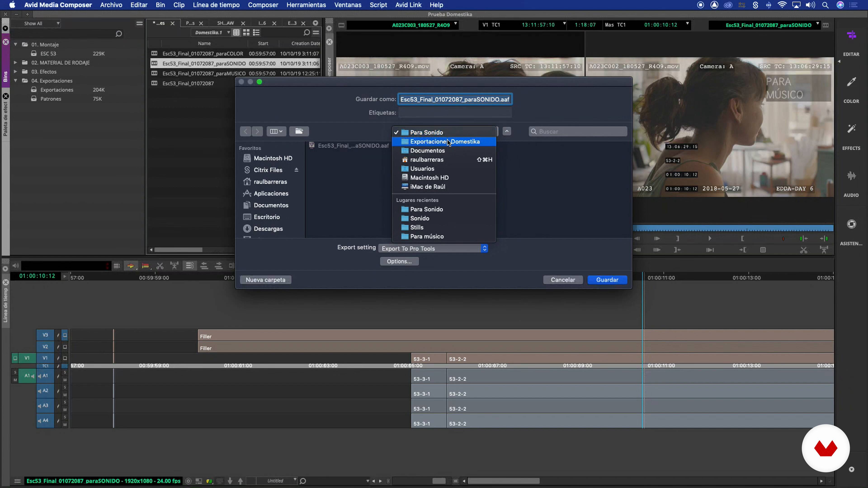The image size is (868, 488).
Task: Open the bin fast menu hamburger icon
Action: 316,33
